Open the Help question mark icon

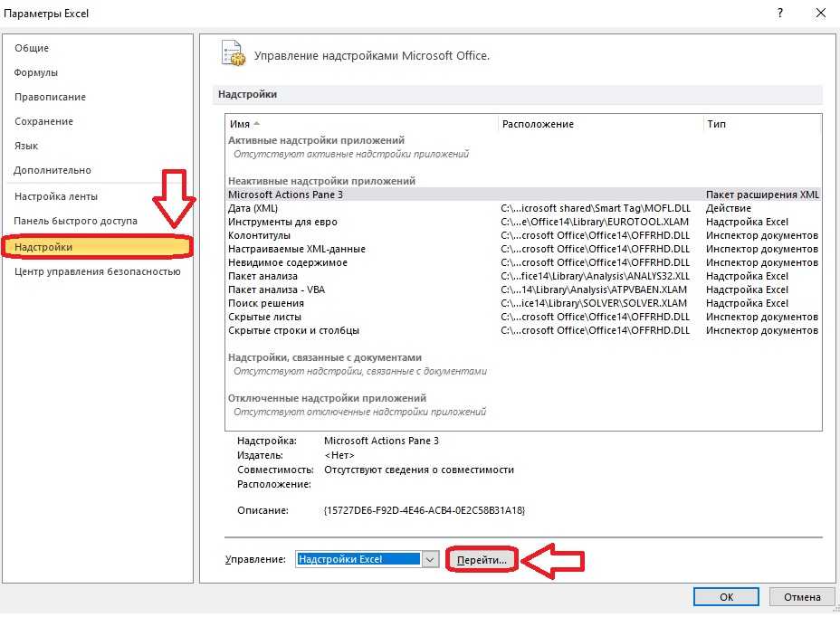779,13
